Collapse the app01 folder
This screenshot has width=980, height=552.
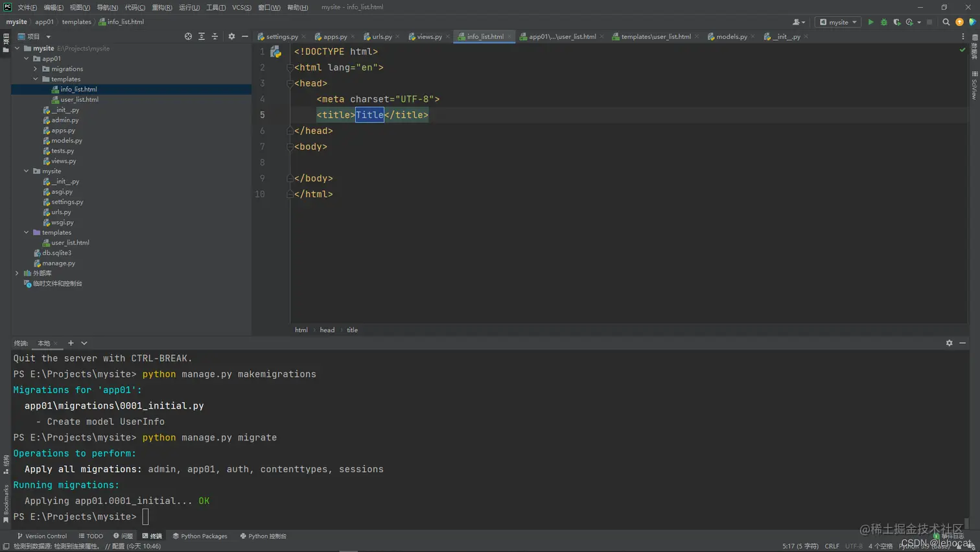point(27,58)
